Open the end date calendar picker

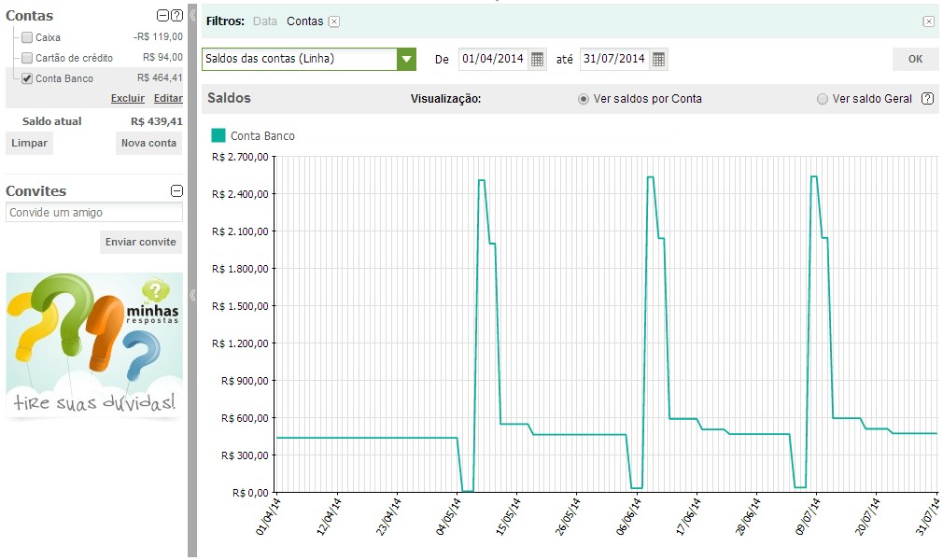pyautogui.click(x=658, y=59)
